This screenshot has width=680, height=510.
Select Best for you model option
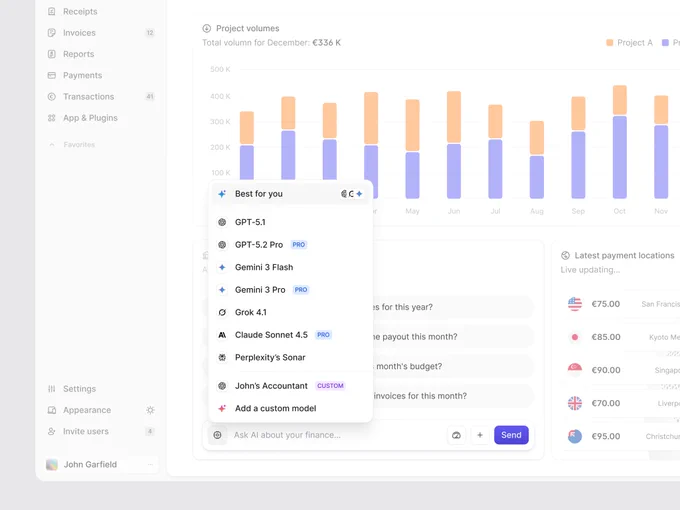291,194
